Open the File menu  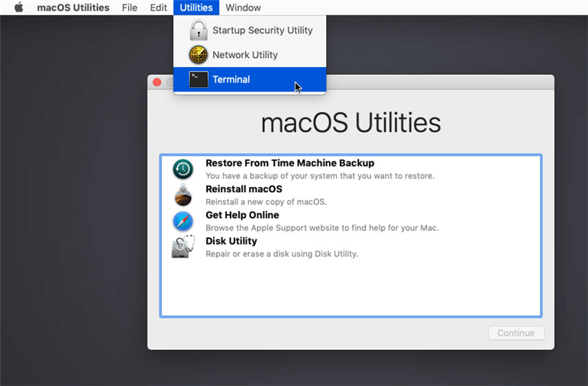tap(129, 8)
